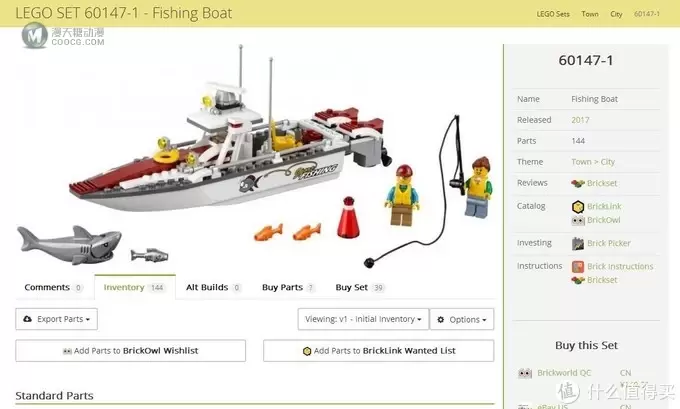Open Brickworld QC store link

pyautogui.click(x=564, y=373)
